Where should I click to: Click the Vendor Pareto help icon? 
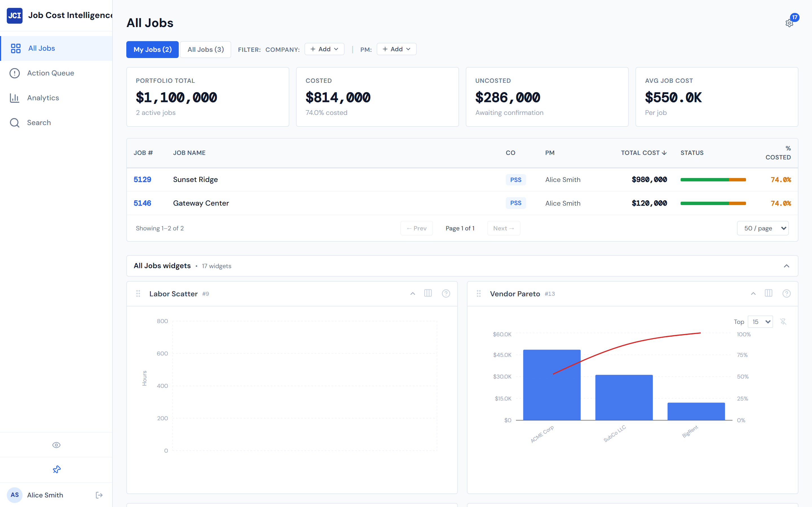pyautogui.click(x=786, y=293)
